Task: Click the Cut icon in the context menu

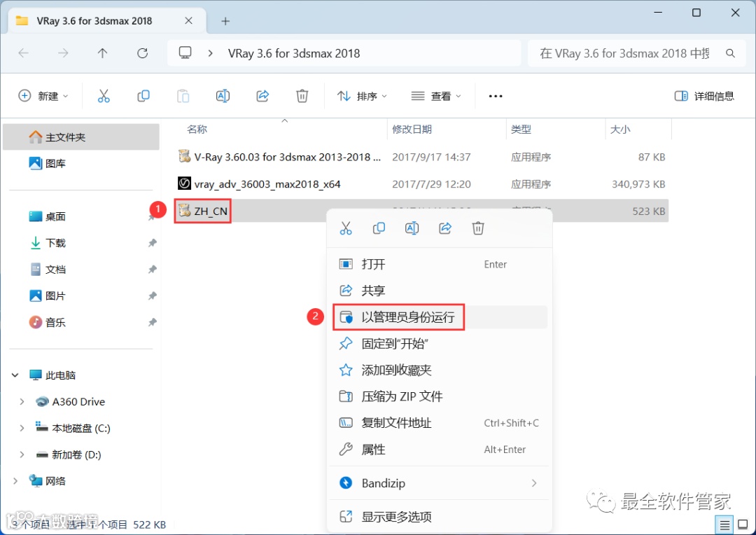Action: (x=346, y=228)
